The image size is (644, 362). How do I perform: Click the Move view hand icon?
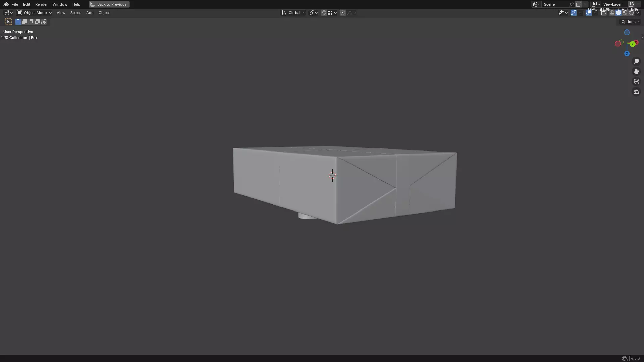(636, 71)
